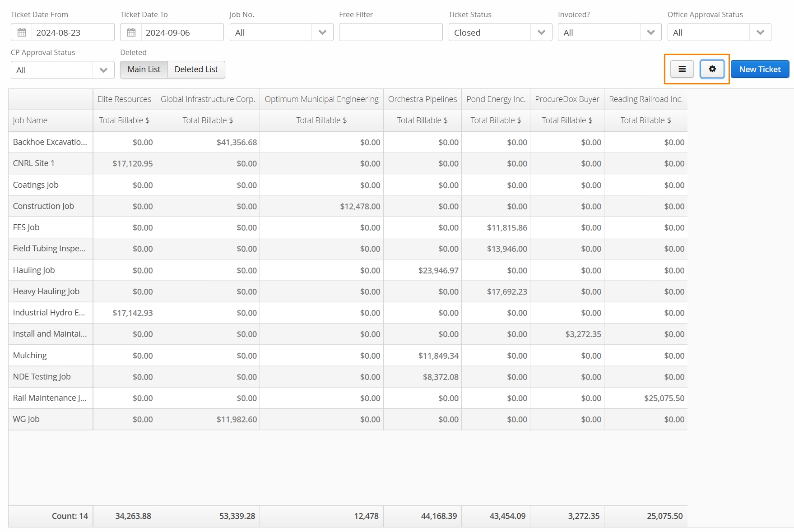Click the $12,478.00 cell
The height and width of the screenshot is (532, 794).
pyautogui.click(x=321, y=206)
